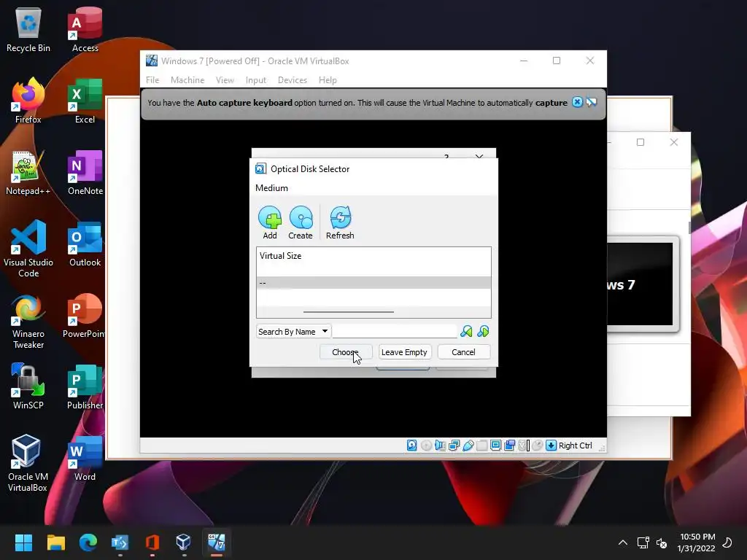Click the display status bar icon
Image resolution: width=747 pixels, height=560 pixels.
point(495,446)
